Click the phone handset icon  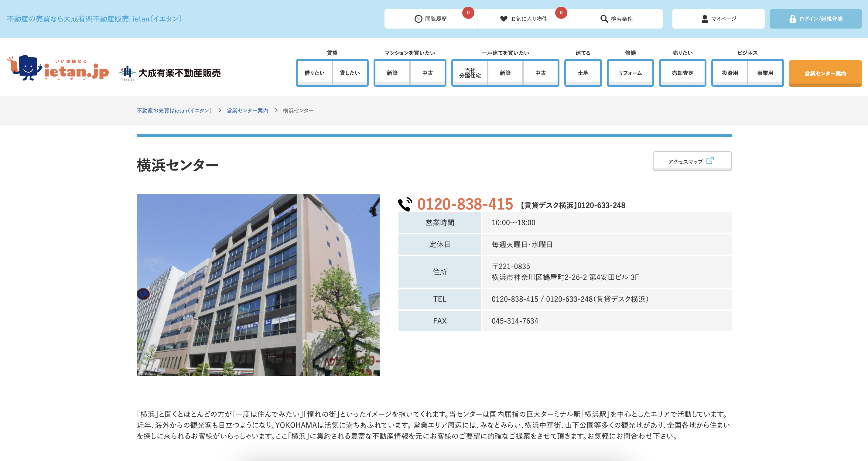[405, 204]
